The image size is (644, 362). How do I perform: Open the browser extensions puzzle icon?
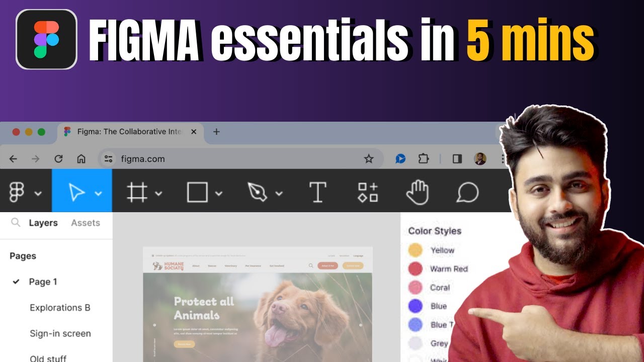point(424,159)
